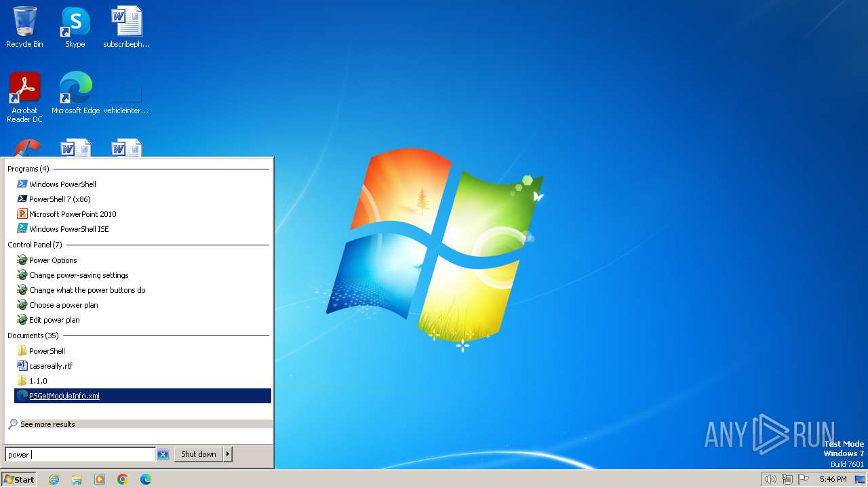The width and height of the screenshot is (868, 488).
Task: Open the PowerShell folder result
Action: click(142, 351)
